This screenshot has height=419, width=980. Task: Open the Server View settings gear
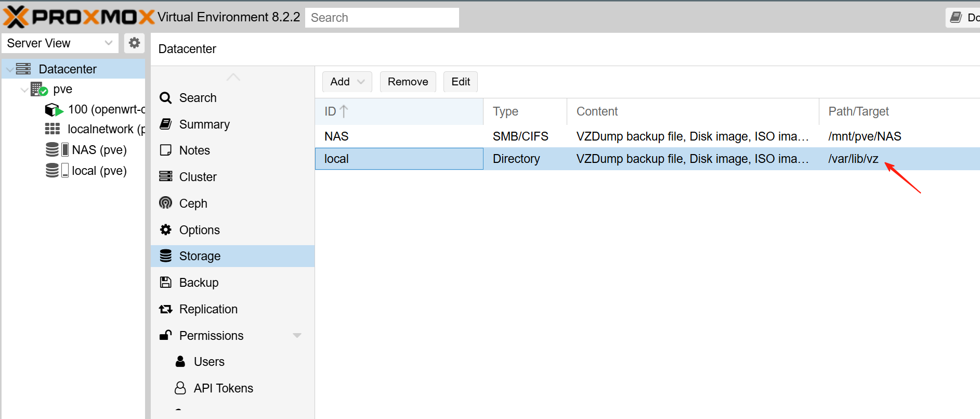pyautogui.click(x=134, y=43)
